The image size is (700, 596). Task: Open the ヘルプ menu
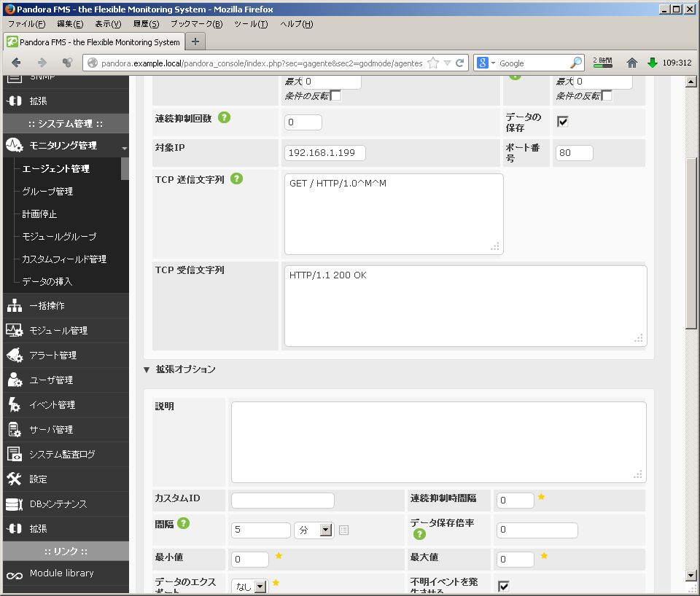tap(297, 24)
